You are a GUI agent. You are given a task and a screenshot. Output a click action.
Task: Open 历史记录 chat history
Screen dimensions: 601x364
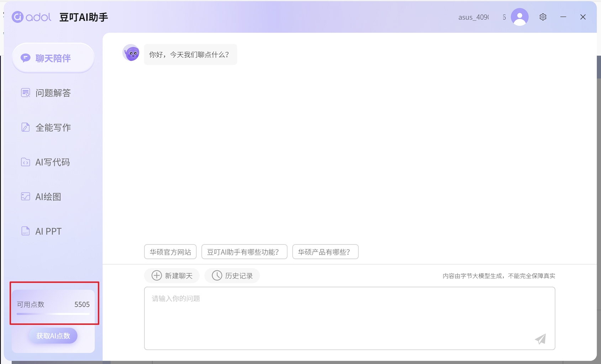(232, 275)
